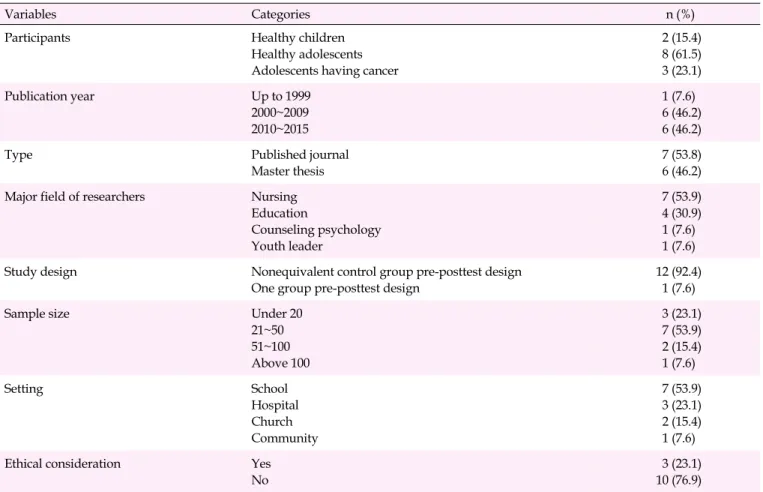Click '7 (53.9)' beside 21~50
Viewport: 763px width, 492px height.
click(x=681, y=330)
